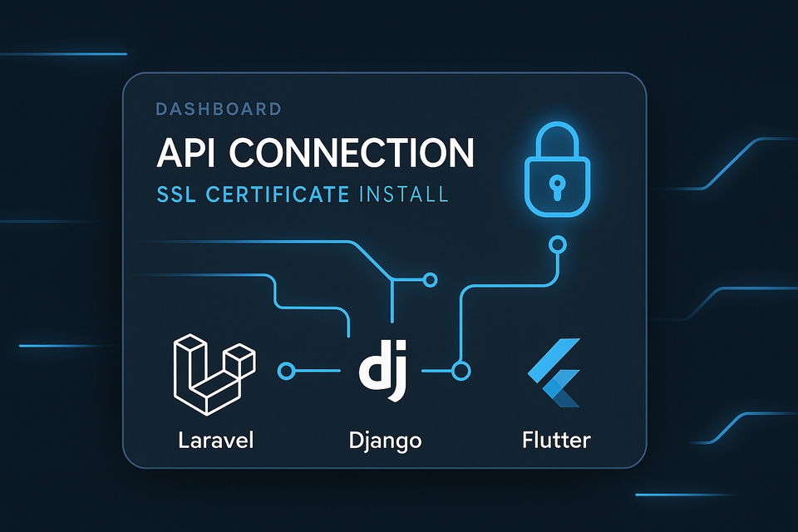
Task: Click the Django label text
Action: tap(385, 441)
